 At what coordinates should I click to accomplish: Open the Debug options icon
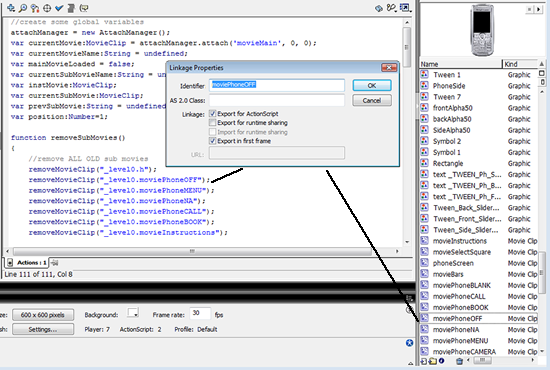(x=391, y=7)
